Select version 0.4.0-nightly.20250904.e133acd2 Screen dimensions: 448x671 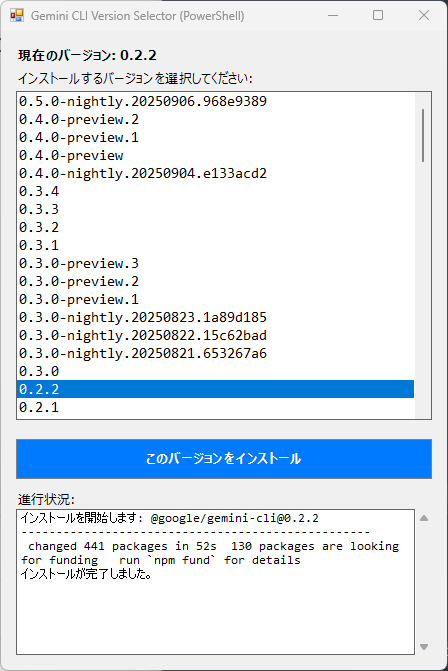pos(215,173)
